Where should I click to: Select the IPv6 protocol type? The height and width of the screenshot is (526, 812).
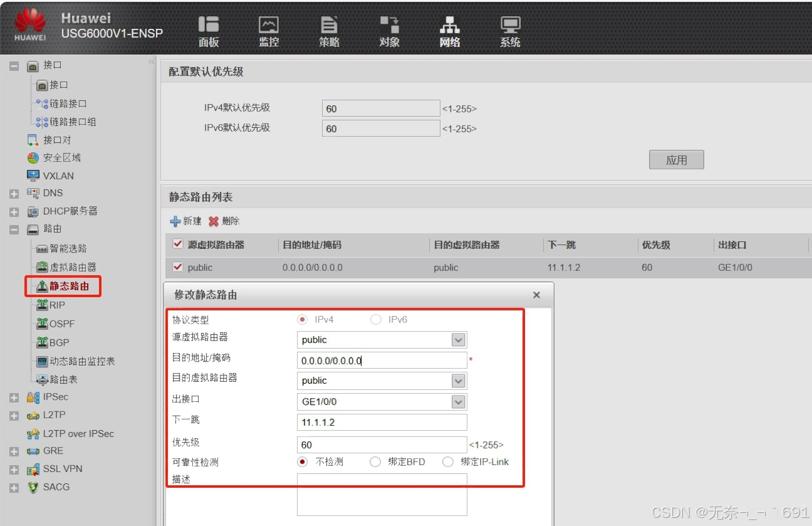click(376, 319)
